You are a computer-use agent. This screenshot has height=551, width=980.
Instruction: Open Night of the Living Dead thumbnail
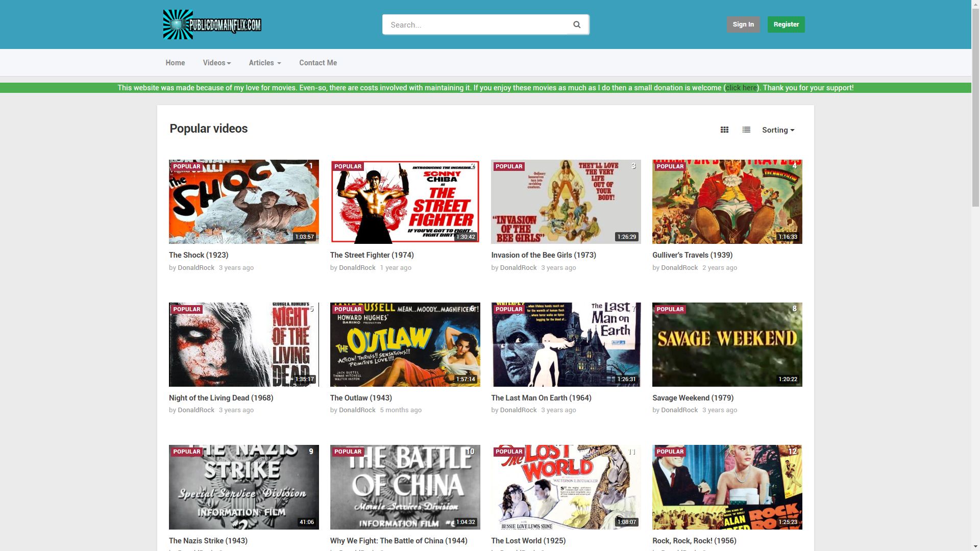[244, 344]
